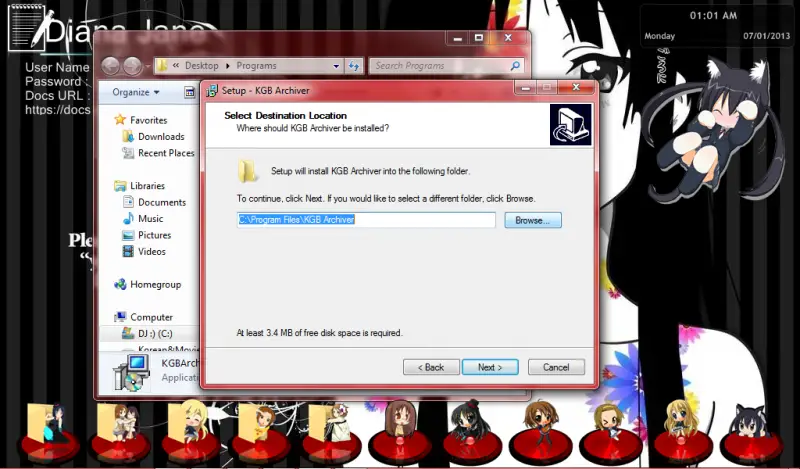Open Documents library in navigation pane
The height and width of the screenshot is (469, 800).
coord(162,202)
